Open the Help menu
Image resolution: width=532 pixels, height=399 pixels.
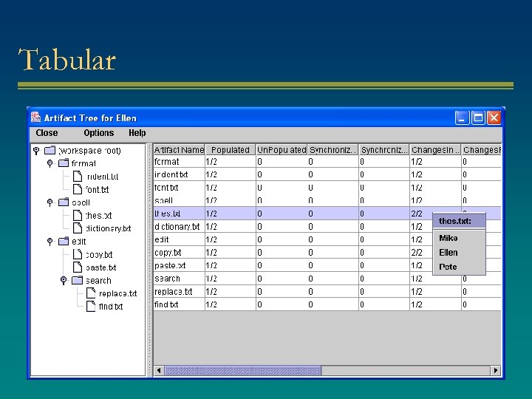tap(137, 133)
